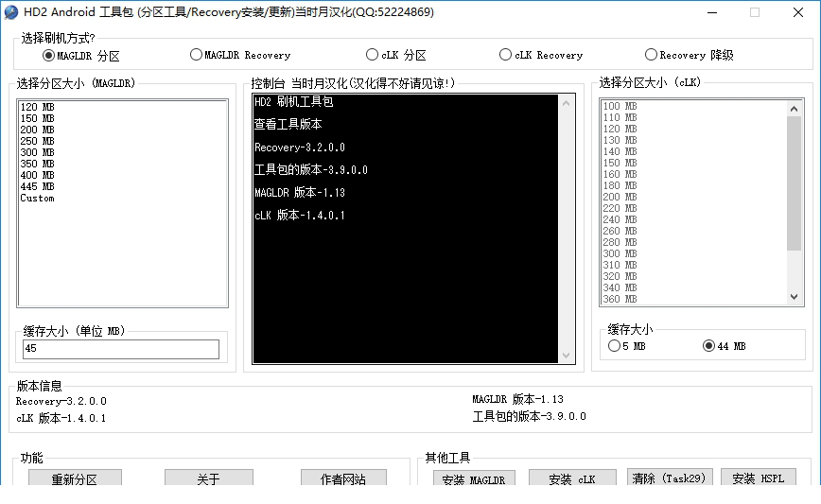Click the console line 查看工具版本

pos(288,125)
